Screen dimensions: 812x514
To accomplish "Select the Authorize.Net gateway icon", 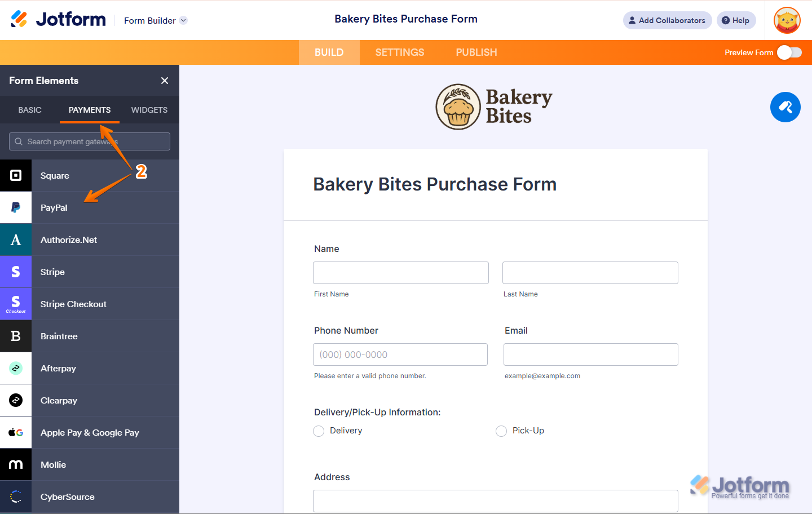I will tap(16, 240).
